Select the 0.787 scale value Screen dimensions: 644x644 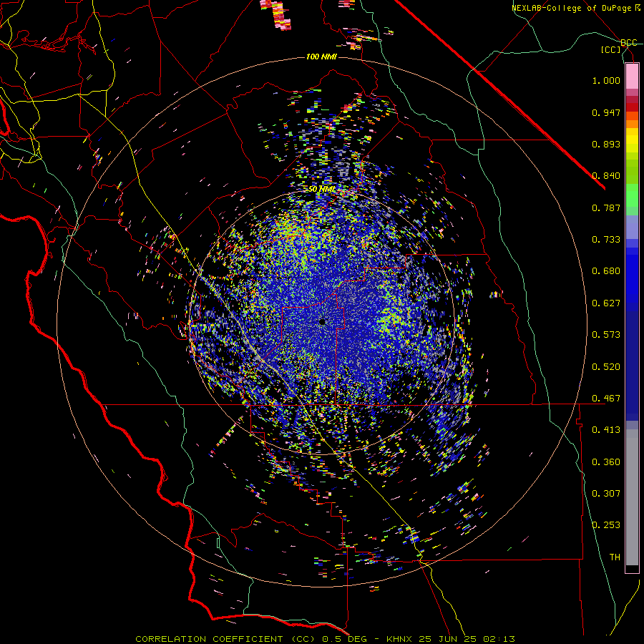606,208
